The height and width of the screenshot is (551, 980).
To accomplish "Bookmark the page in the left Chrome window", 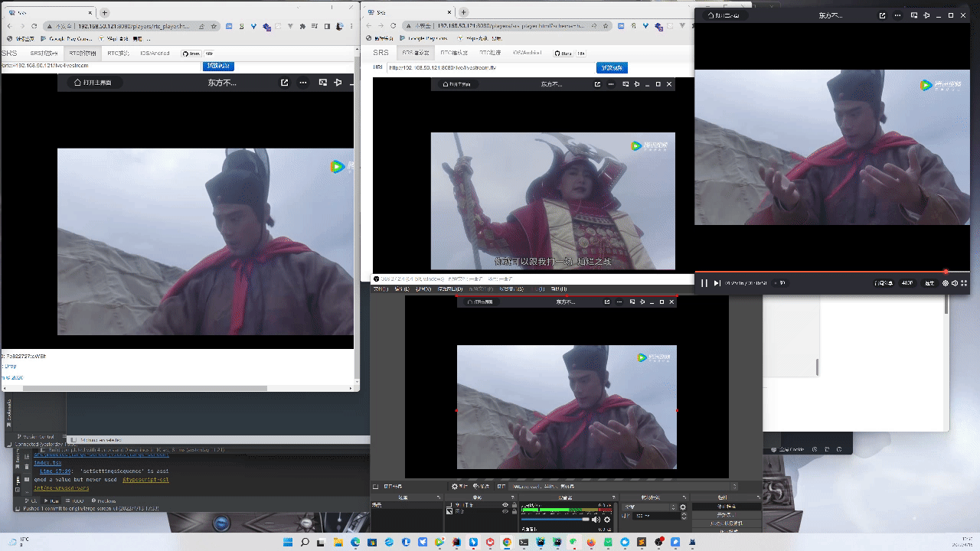I will click(214, 26).
